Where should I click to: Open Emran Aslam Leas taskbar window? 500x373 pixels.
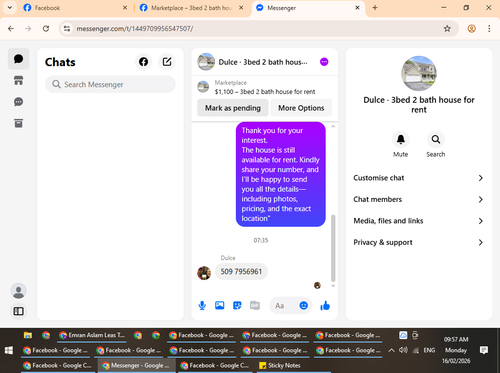pos(92,335)
